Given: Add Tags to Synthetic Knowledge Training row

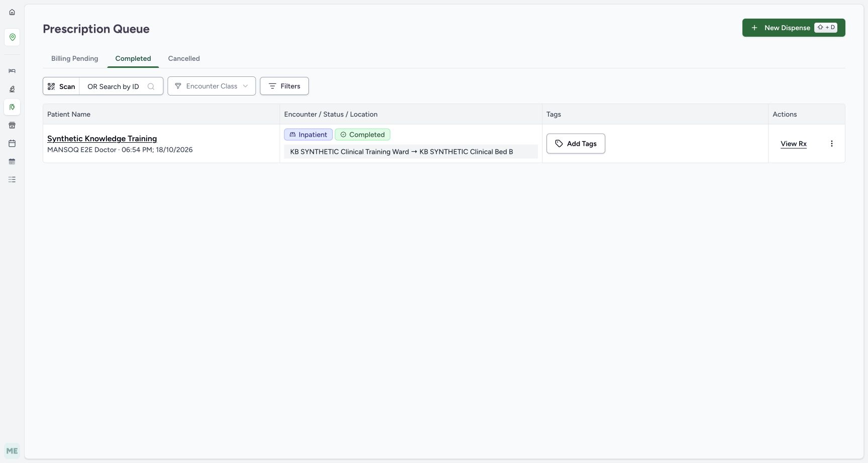Looking at the screenshot, I should pyautogui.click(x=576, y=144).
